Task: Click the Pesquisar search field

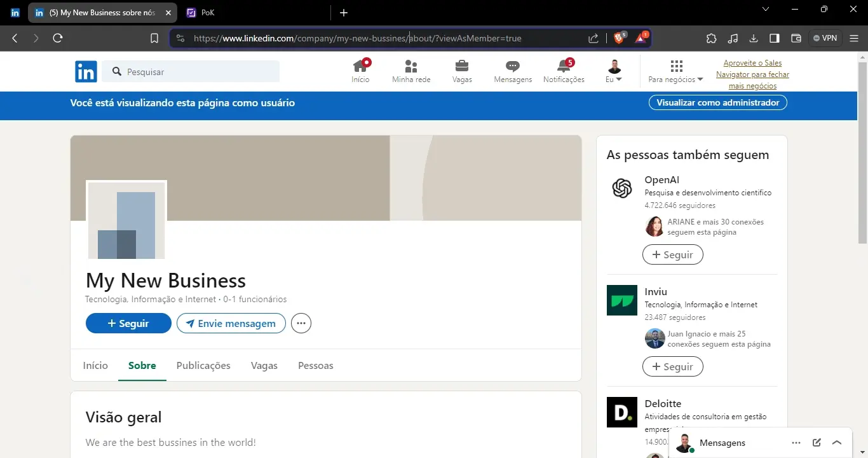Action: coord(191,72)
